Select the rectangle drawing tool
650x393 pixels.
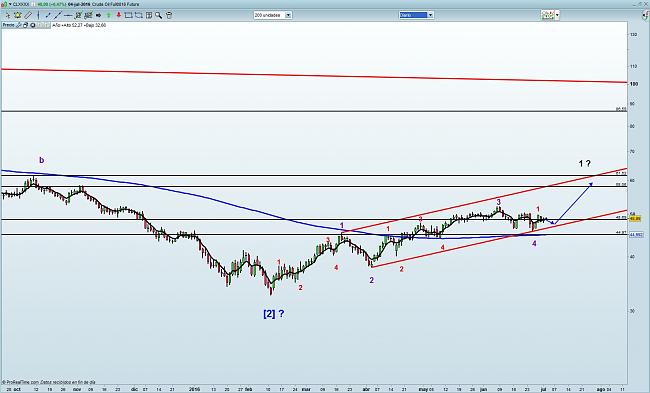coord(129,15)
